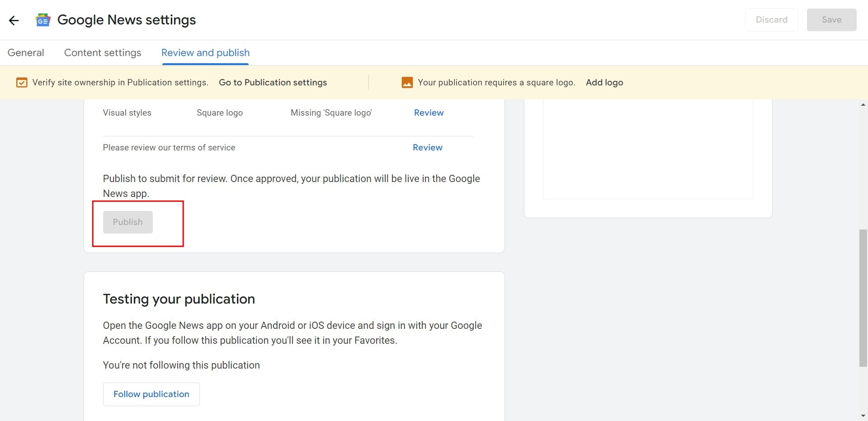The image size is (868, 421).
Task: Click the page vertical scrollbar thumb
Action: click(863, 298)
